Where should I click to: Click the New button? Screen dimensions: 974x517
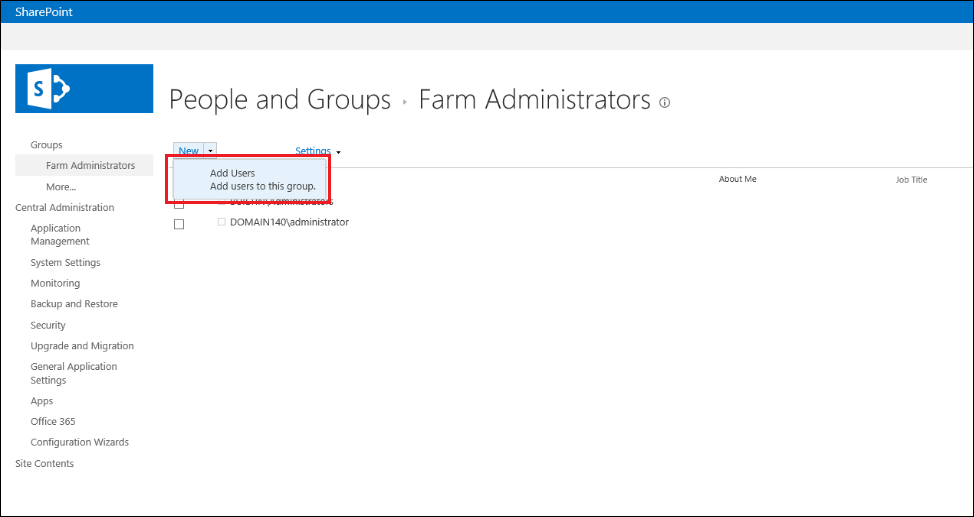(x=188, y=151)
